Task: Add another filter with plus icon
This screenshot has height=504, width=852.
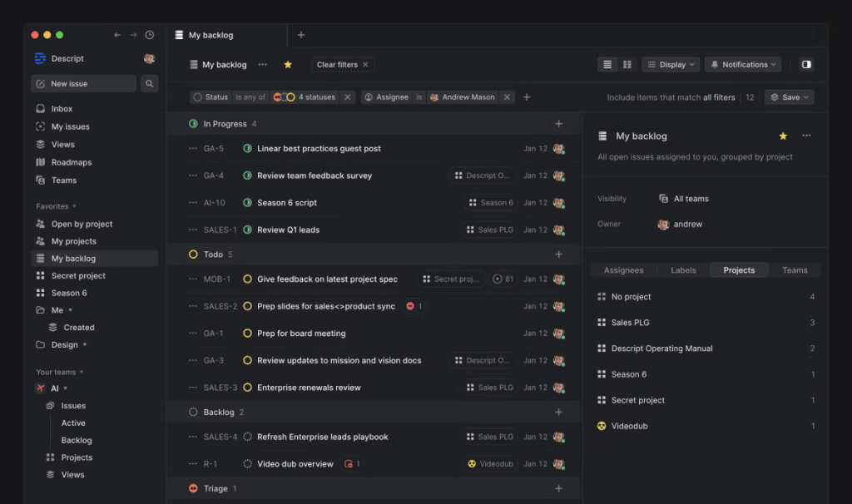Action: [527, 97]
